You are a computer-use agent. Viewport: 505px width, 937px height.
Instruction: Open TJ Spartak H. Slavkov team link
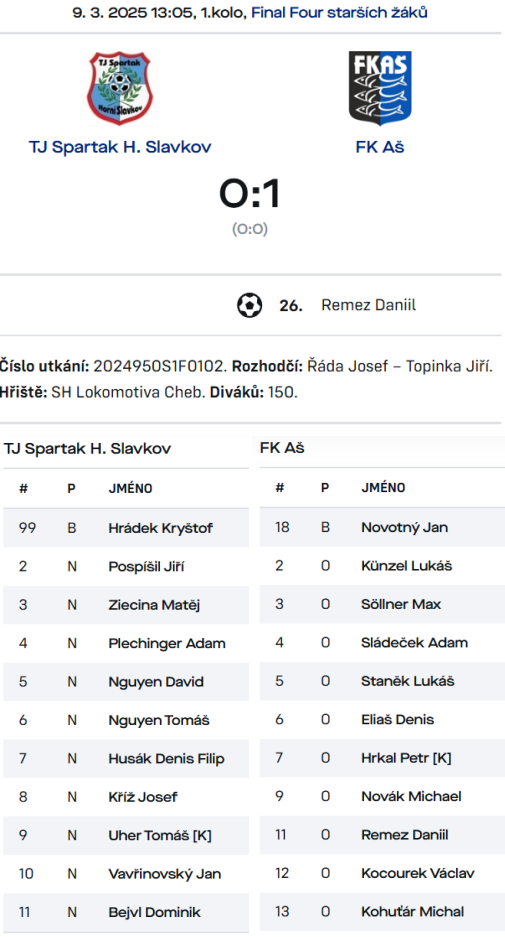click(x=120, y=147)
